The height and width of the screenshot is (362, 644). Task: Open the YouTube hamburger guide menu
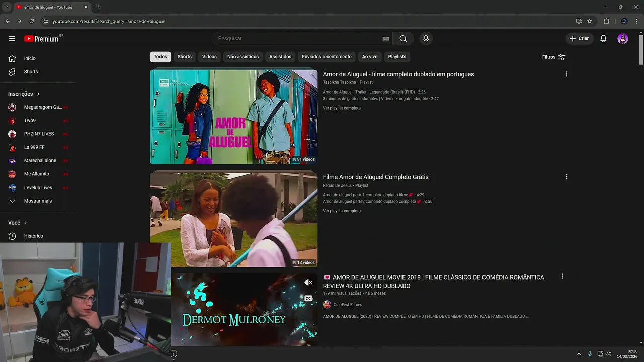point(12,39)
